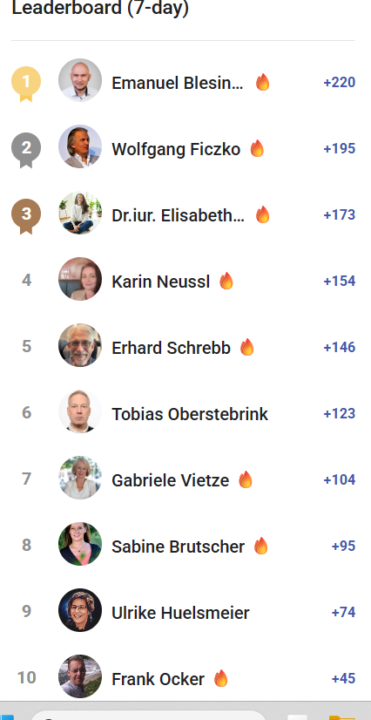This screenshot has width=371, height=720.
Task: Click the flame icon beside Karin Neussl
Action: pos(226,281)
